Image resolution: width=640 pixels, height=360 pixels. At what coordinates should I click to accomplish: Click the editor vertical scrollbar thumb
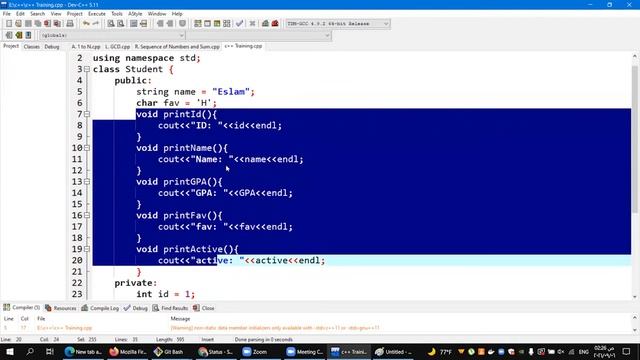coord(635,139)
